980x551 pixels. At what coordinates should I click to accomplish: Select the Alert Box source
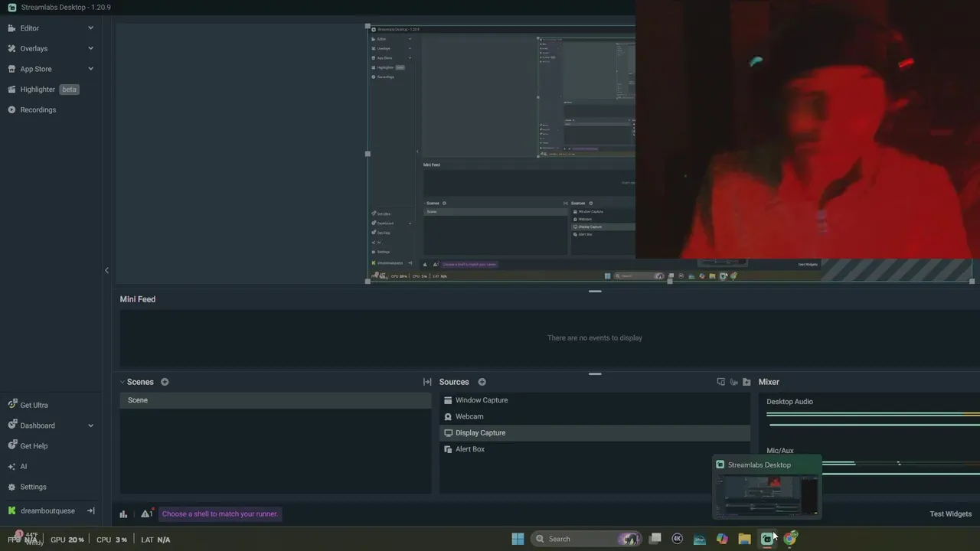[x=595, y=449]
